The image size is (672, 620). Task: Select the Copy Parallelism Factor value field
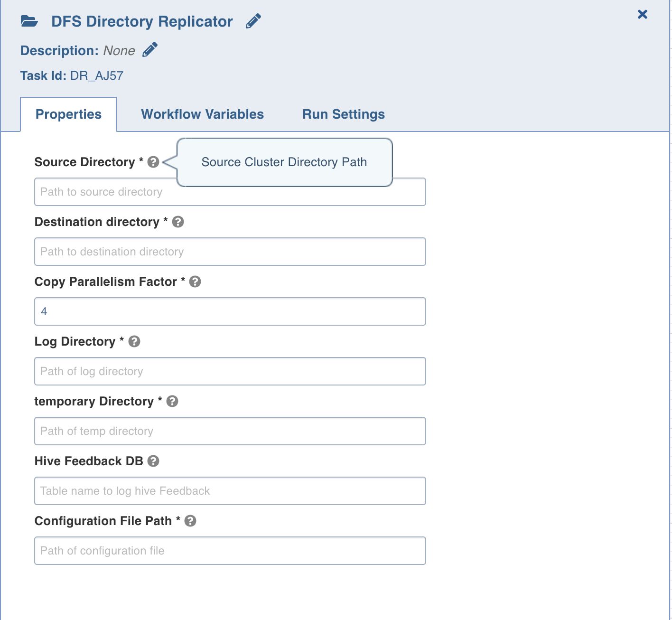click(230, 311)
